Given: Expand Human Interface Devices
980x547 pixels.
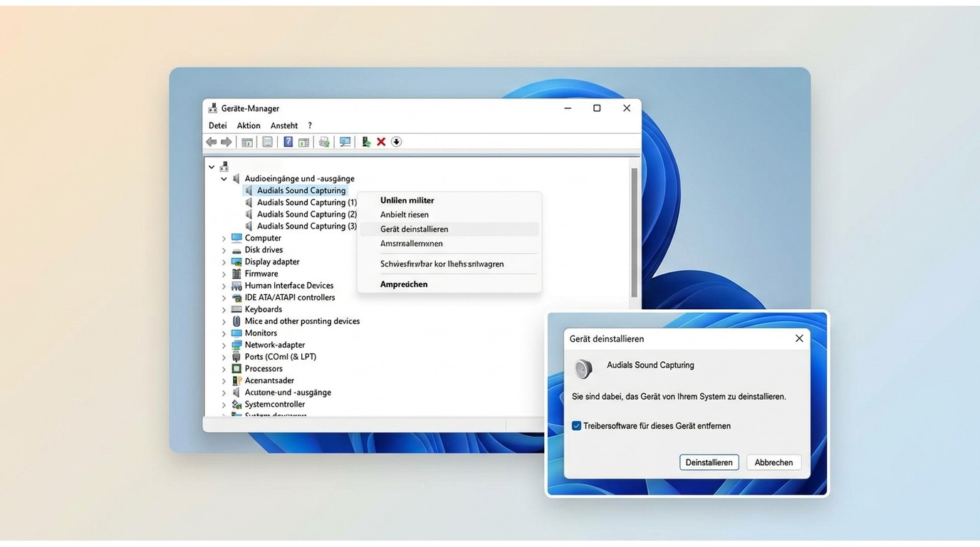Looking at the screenshot, I should pos(224,286).
